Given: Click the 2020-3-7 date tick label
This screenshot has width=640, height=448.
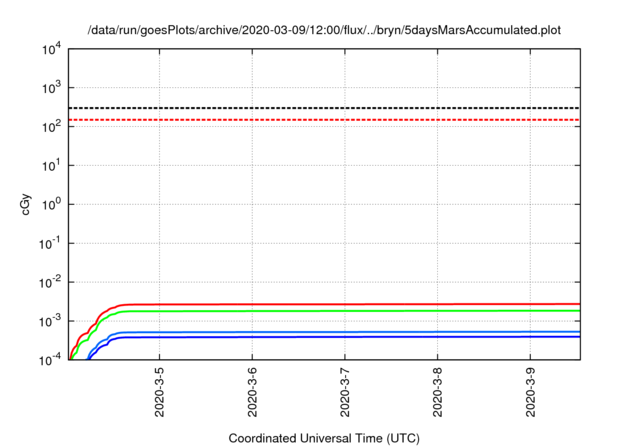Looking at the screenshot, I should pos(345,392).
